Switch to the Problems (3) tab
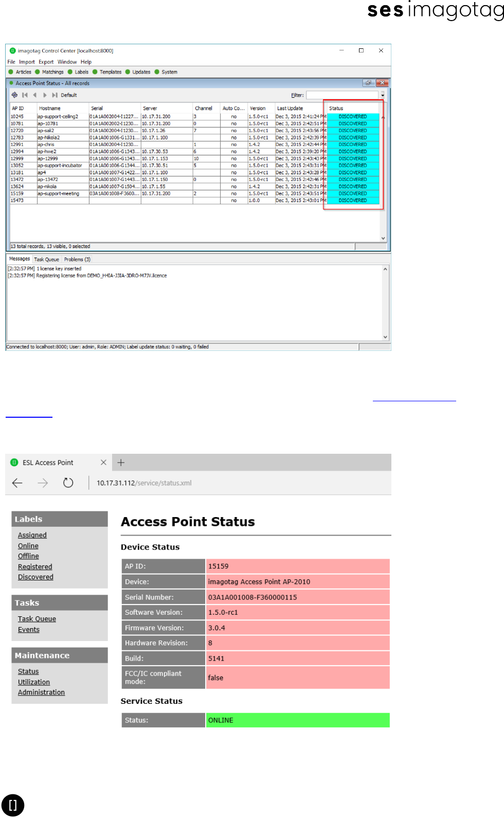This screenshot has width=504, height=818. (x=77, y=259)
